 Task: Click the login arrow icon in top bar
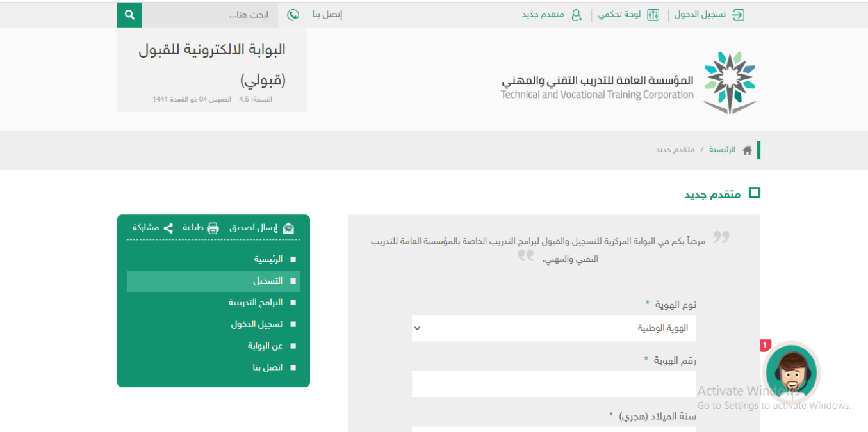738,15
